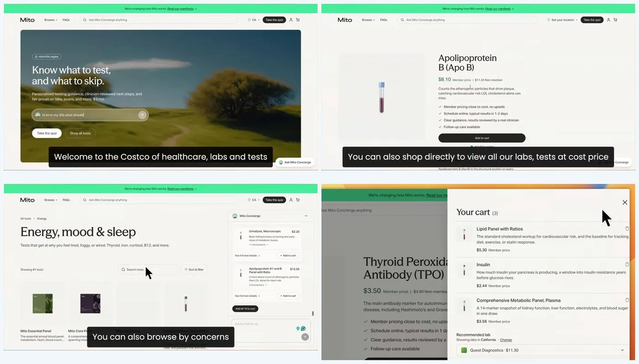
Task: Click the Shop all tests button
Action: point(80,133)
